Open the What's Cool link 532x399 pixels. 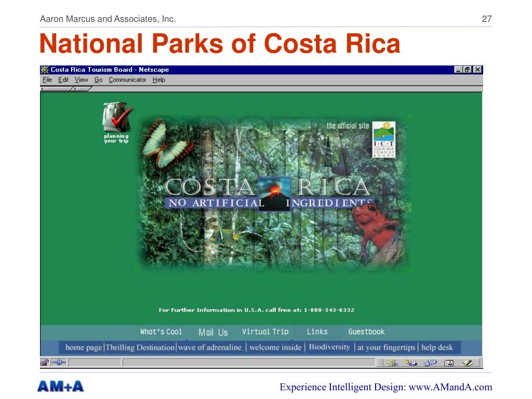[161, 332]
